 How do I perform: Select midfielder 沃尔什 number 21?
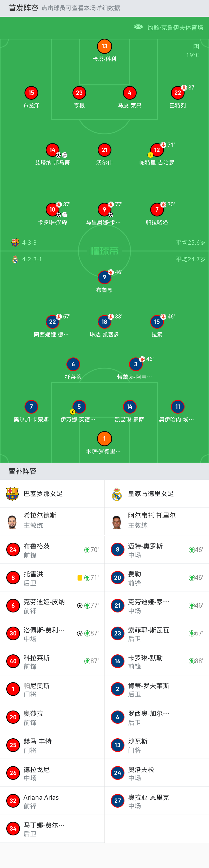(x=104, y=149)
